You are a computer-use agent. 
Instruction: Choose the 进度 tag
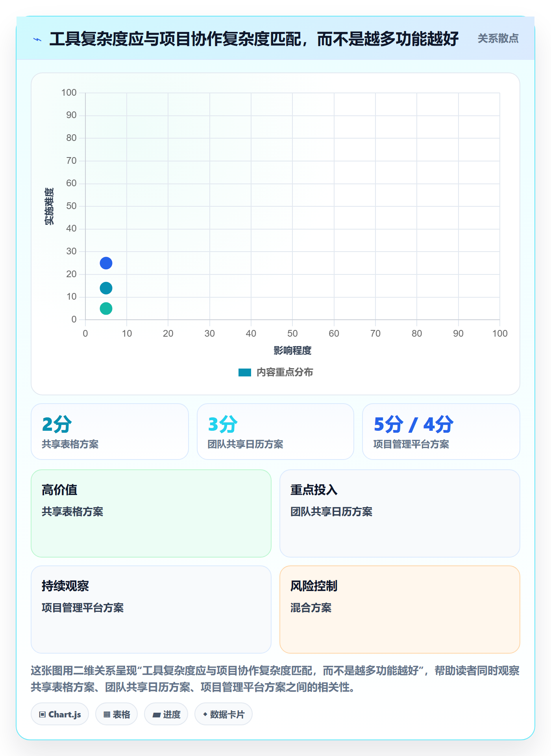[x=166, y=714]
